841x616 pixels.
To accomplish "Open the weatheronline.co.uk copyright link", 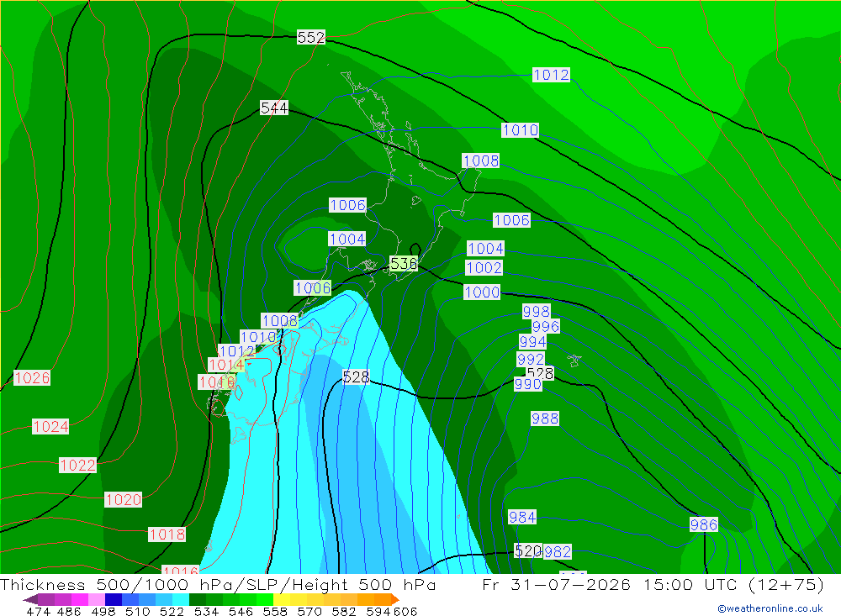I will tap(770, 608).
